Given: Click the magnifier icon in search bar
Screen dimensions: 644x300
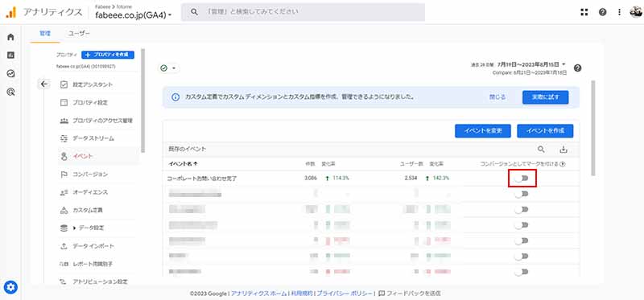Looking at the screenshot, I should coord(195,12).
